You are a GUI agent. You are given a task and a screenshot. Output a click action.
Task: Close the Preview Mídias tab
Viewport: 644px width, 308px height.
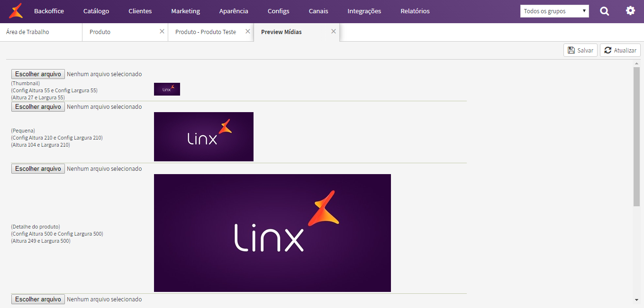coord(334,31)
